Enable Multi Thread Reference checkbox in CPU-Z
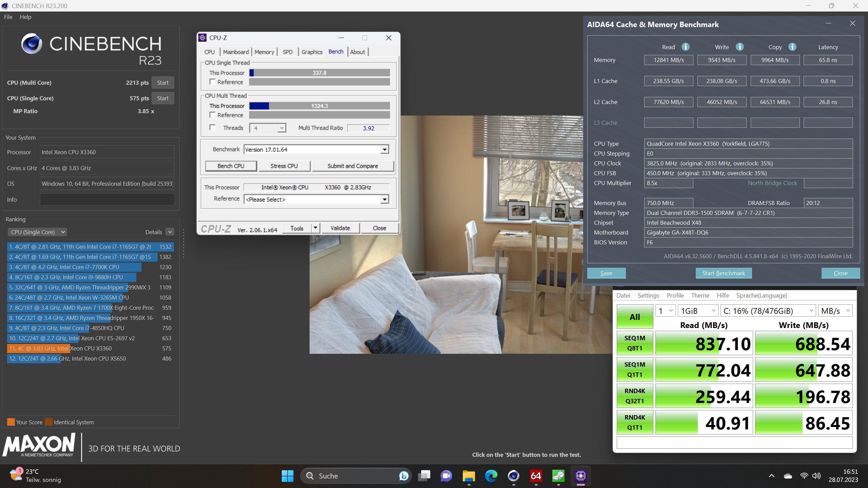868x488 pixels. pyautogui.click(x=212, y=115)
